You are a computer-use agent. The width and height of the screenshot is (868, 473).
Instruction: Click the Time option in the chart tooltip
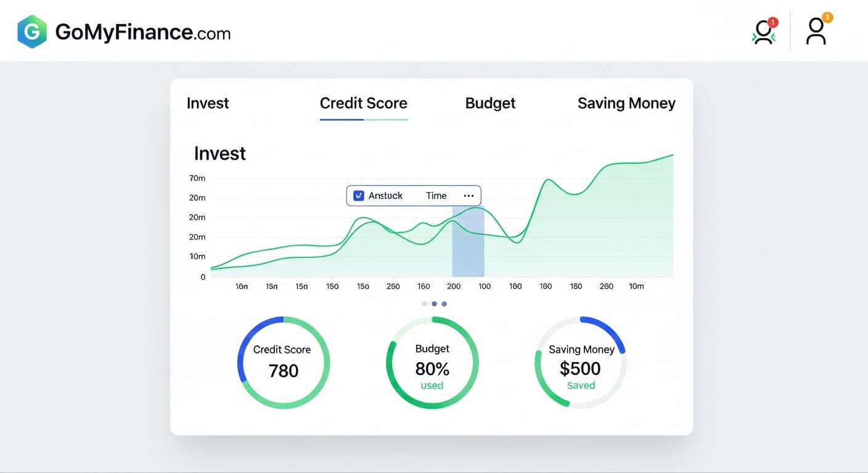click(x=436, y=195)
